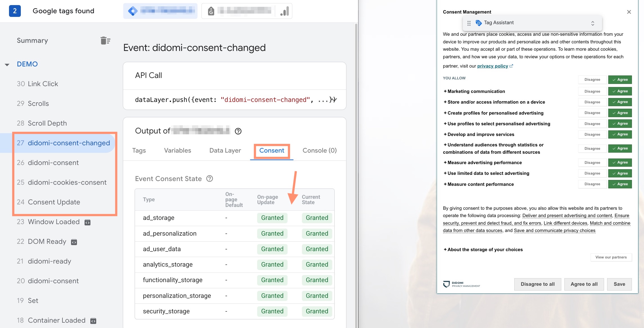Expand the dataLayer.push API call details

[334, 99]
